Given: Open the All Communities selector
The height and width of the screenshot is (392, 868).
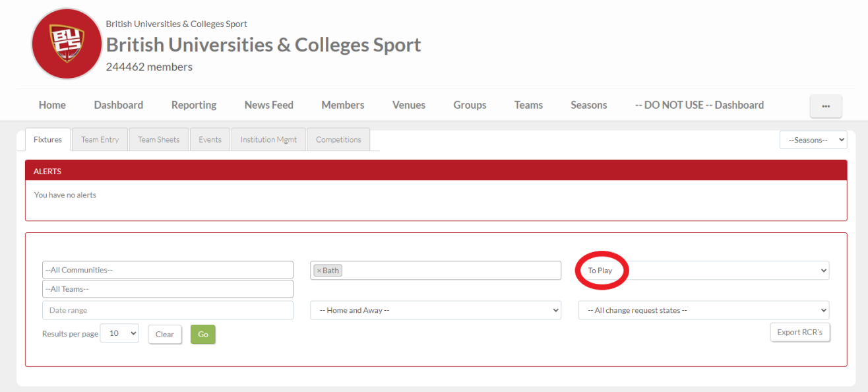Looking at the screenshot, I should [168, 270].
